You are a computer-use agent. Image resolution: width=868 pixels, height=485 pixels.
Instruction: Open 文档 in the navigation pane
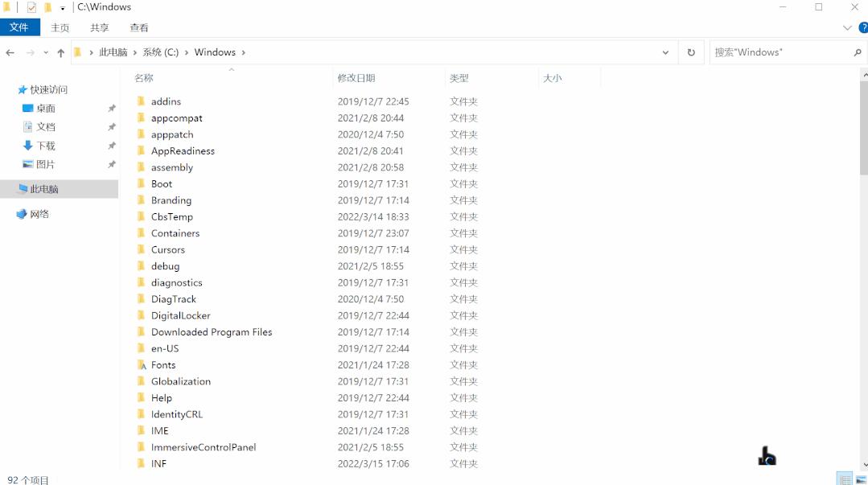click(x=45, y=127)
